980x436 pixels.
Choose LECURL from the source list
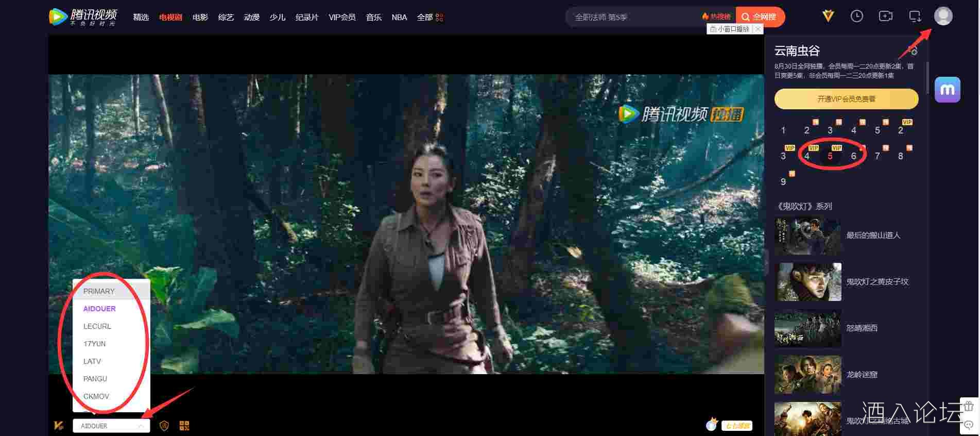pyautogui.click(x=97, y=326)
